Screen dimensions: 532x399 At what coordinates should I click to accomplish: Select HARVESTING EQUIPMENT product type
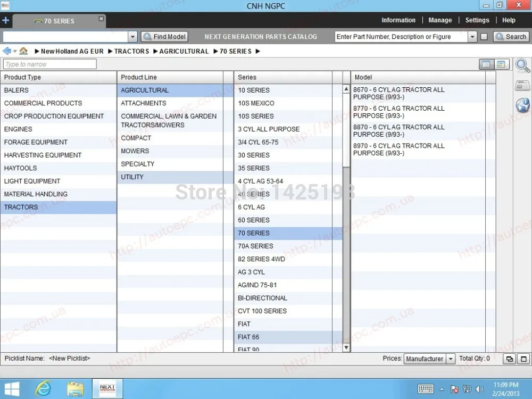pyautogui.click(x=59, y=155)
